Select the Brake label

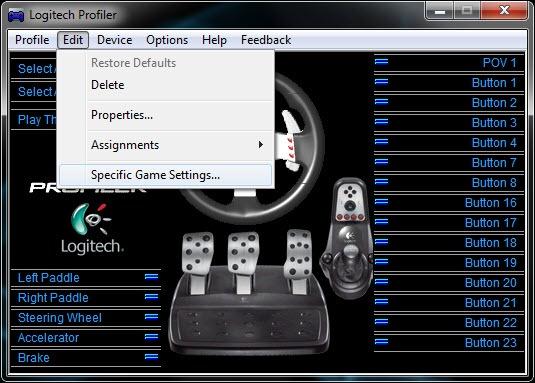(x=33, y=358)
